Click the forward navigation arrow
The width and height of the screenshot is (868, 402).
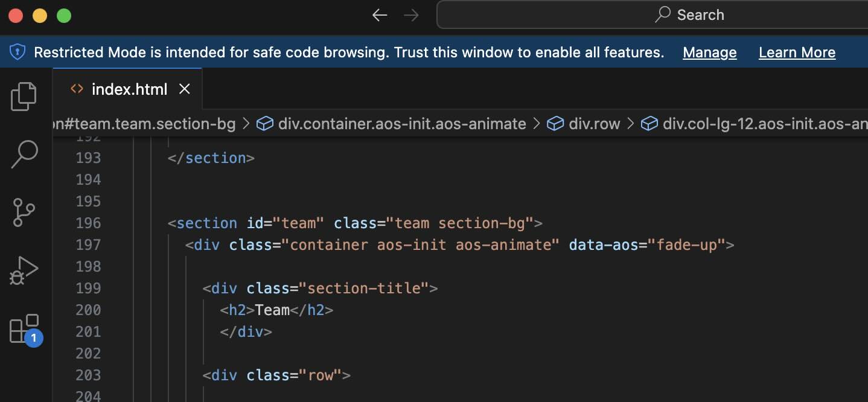click(411, 15)
